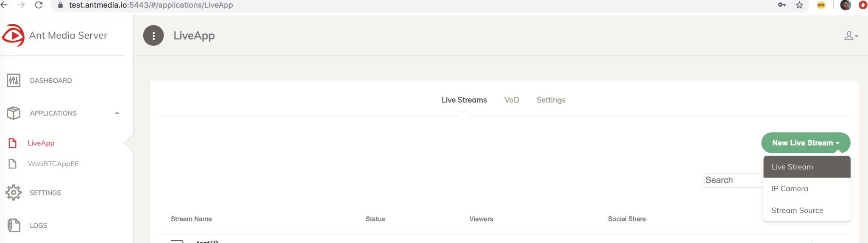Click the LiveApp red document icon
The image size is (868, 243).
(x=13, y=143)
